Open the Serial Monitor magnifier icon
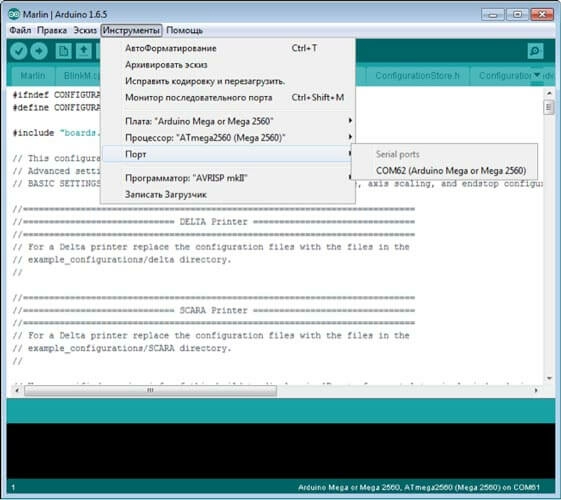This screenshot has height=500, width=561. (535, 51)
